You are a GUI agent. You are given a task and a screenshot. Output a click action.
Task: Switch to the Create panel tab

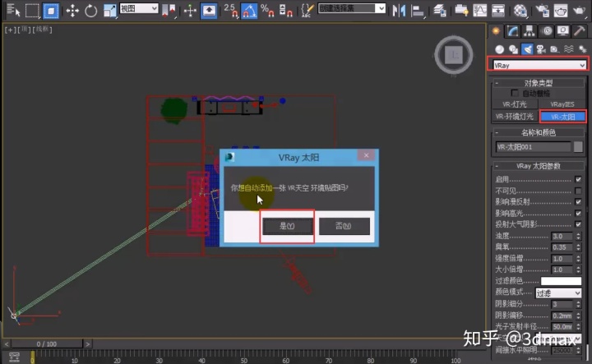tap(496, 31)
